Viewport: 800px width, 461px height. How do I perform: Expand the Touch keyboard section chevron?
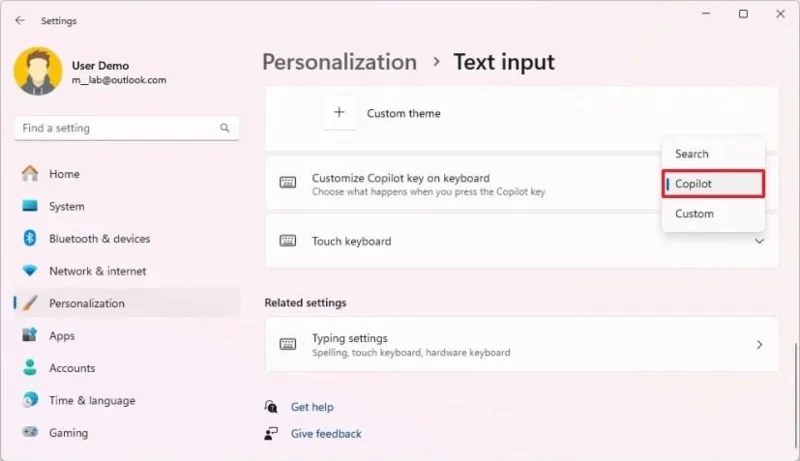tap(759, 241)
